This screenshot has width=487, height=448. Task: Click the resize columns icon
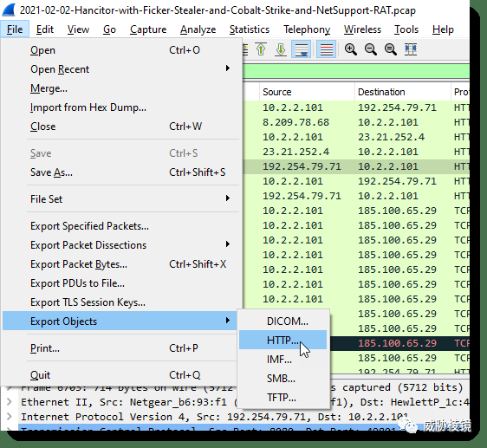coord(411,49)
